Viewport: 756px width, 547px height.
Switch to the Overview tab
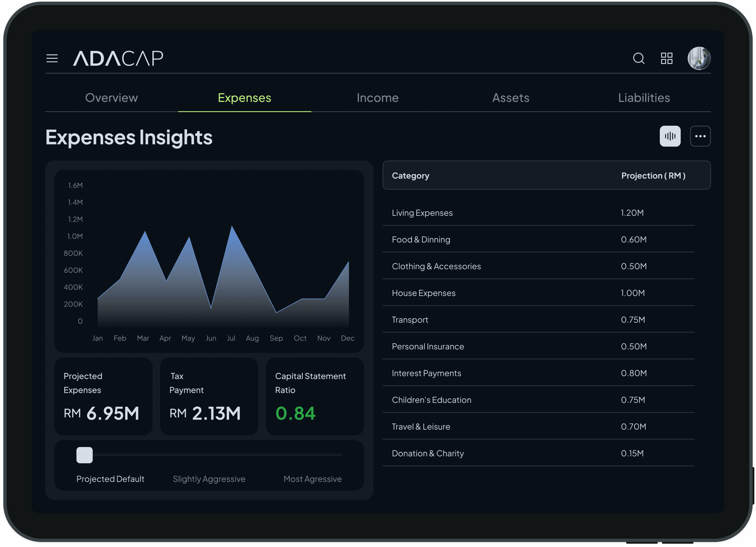click(111, 98)
